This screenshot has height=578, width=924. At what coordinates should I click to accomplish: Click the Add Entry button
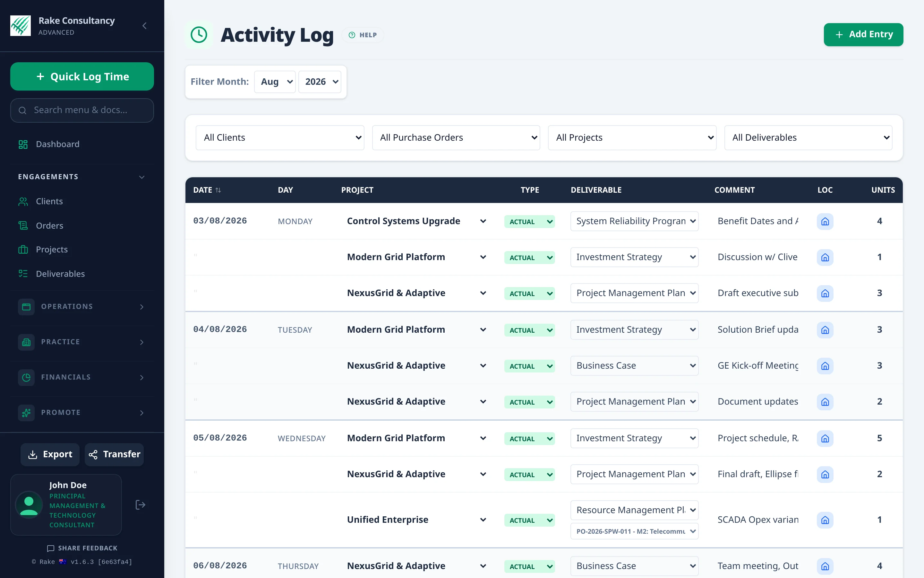point(863,34)
